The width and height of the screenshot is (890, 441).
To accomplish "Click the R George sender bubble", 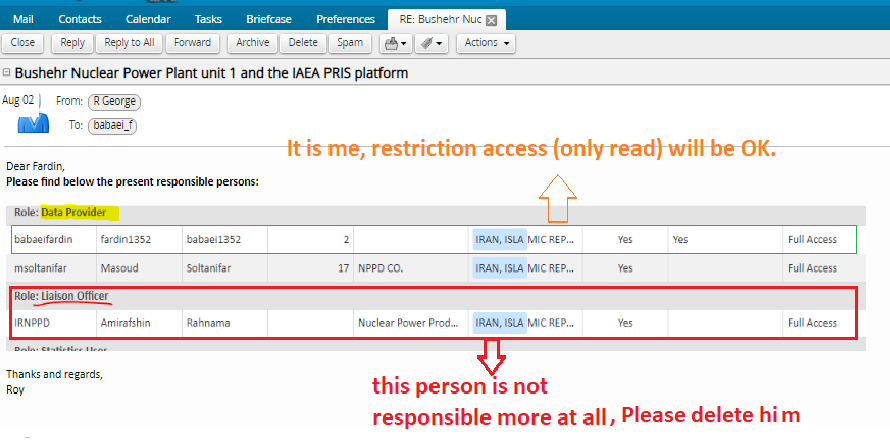I will (x=115, y=102).
